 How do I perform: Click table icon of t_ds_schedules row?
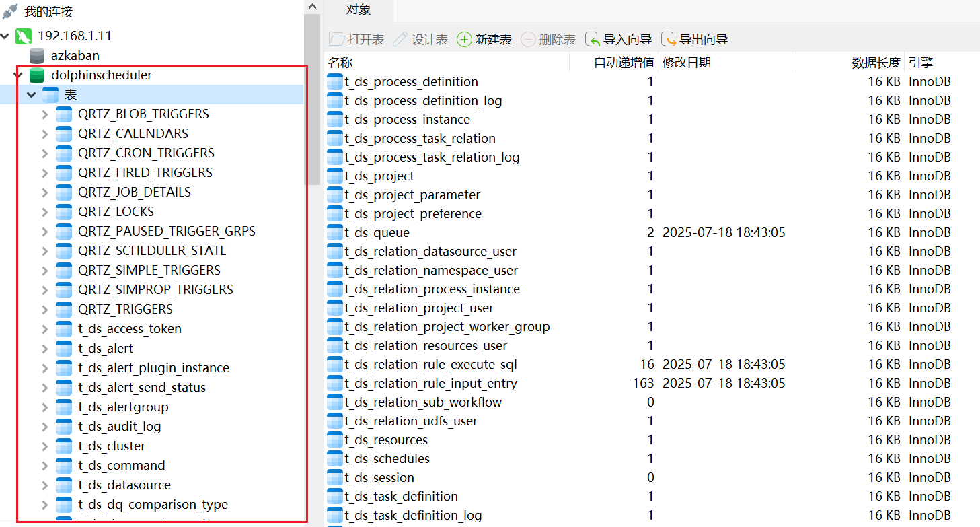point(335,459)
